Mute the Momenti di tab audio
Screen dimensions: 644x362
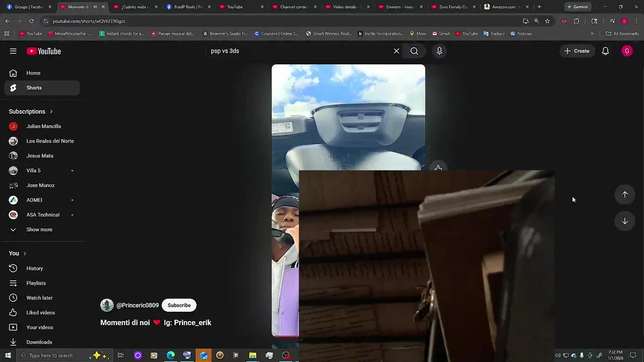click(95, 7)
